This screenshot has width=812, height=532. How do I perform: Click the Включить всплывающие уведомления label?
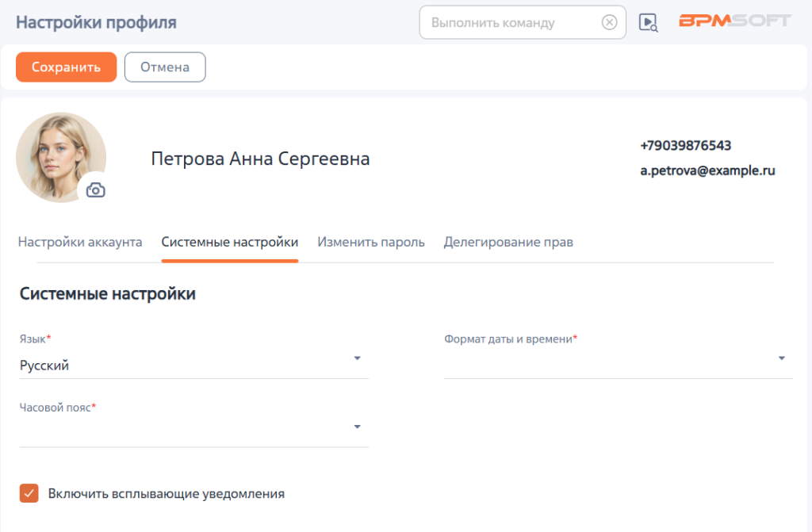tap(167, 494)
